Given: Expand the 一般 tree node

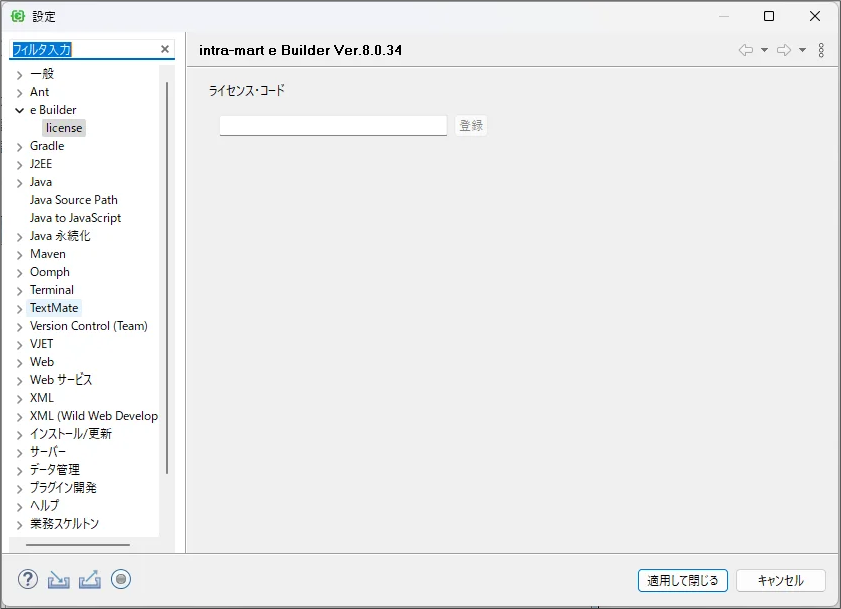Looking at the screenshot, I should pyautogui.click(x=19, y=75).
